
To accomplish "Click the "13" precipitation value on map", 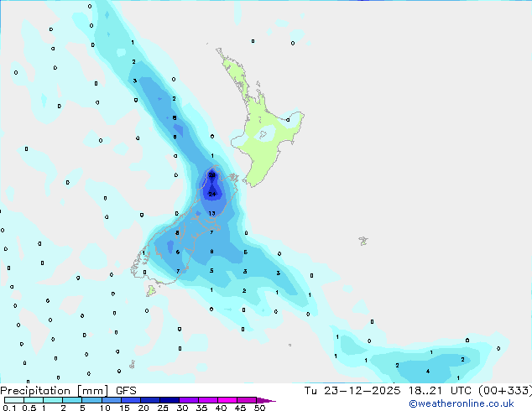I will click(211, 213).
